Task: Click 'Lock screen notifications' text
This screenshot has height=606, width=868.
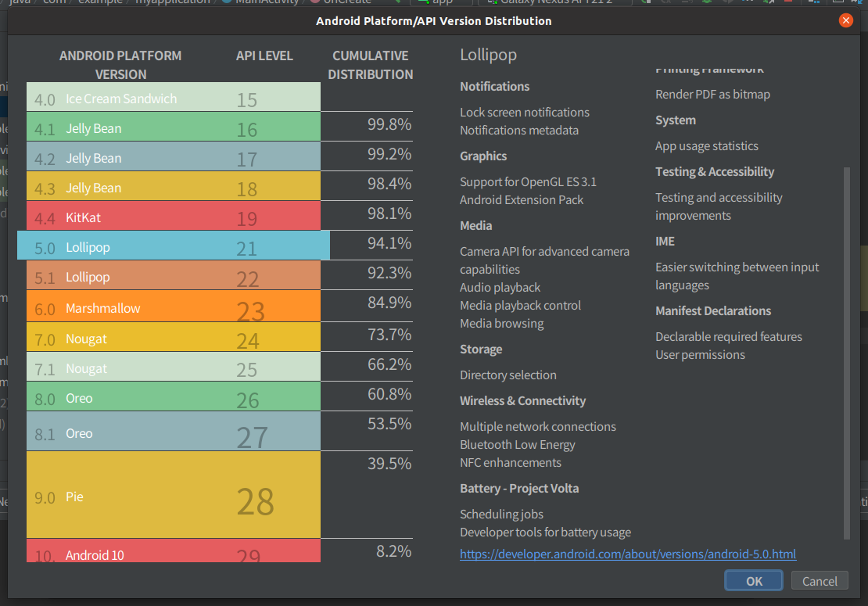Action: (524, 113)
